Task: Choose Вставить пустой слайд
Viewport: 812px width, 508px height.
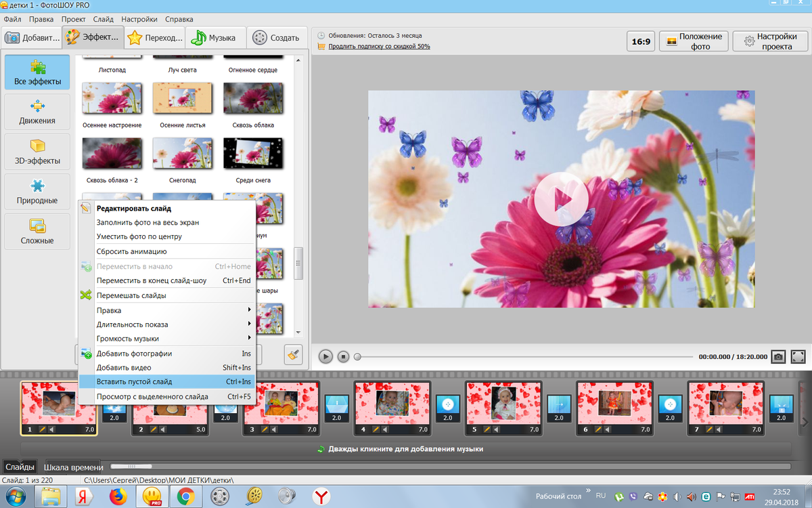Action: tap(166, 382)
